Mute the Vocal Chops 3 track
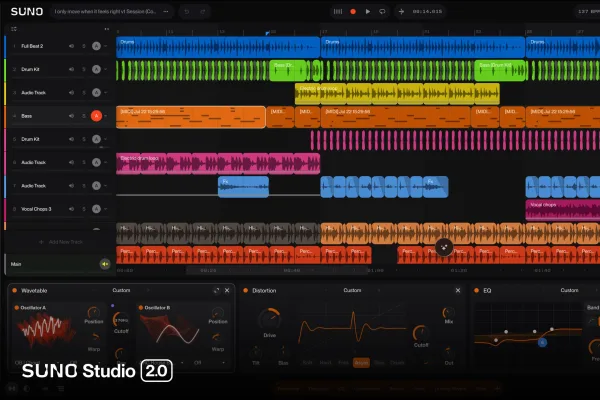 71,209
